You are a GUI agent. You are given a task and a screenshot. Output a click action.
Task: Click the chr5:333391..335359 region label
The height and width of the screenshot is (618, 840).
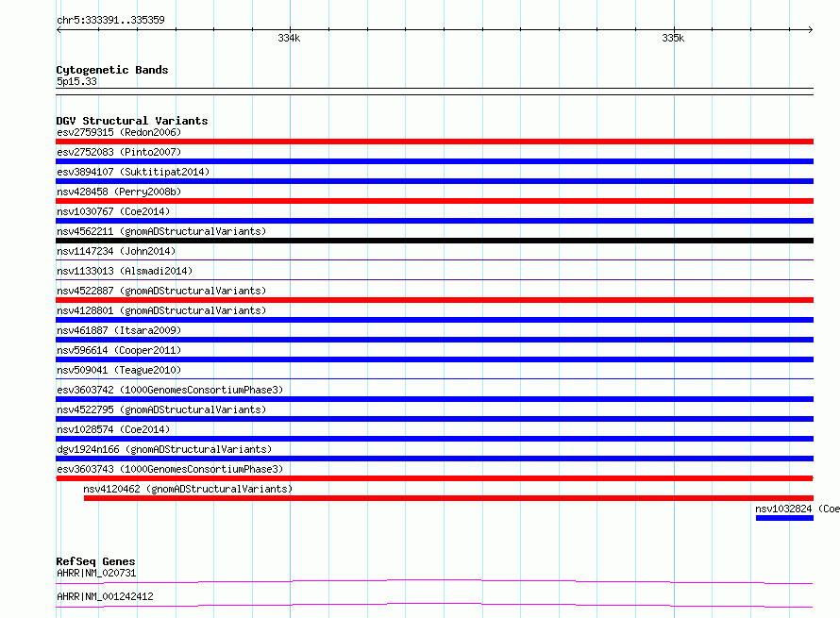point(110,20)
